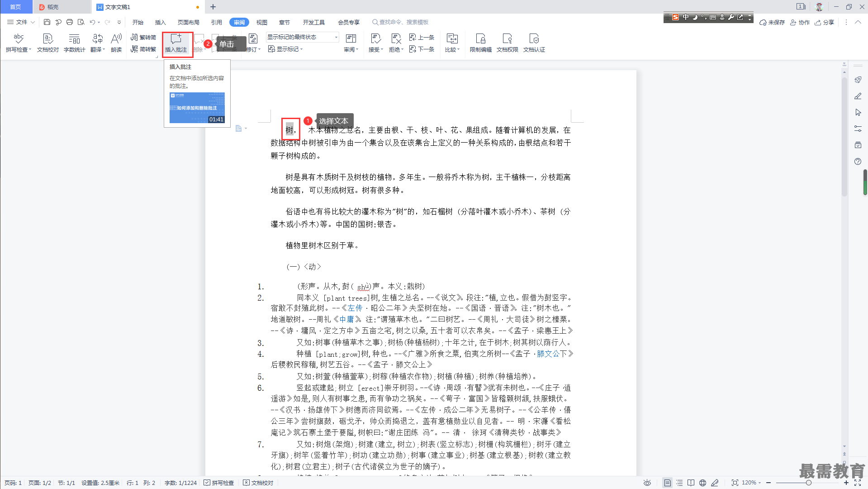Add a new document tab with plus
Screen dimensions: 868x489
pos(213,7)
